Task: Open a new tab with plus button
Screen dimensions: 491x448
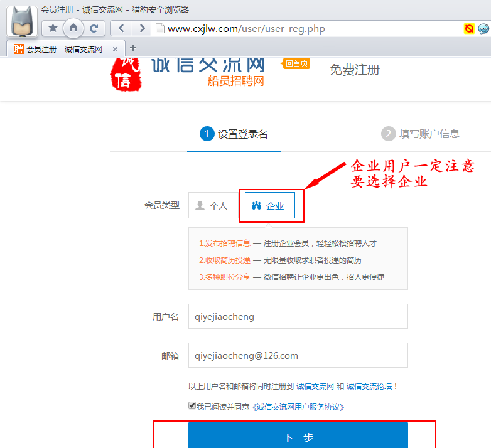Action: (x=133, y=48)
